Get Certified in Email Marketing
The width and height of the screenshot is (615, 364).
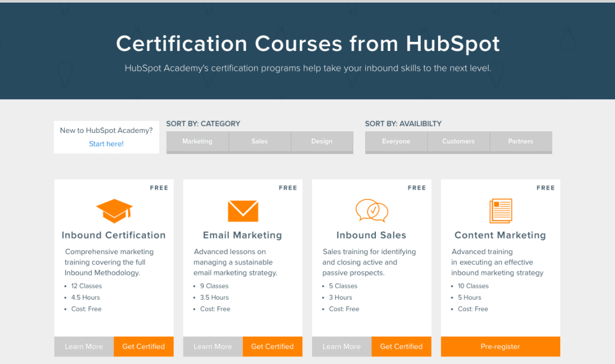point(272,346)
